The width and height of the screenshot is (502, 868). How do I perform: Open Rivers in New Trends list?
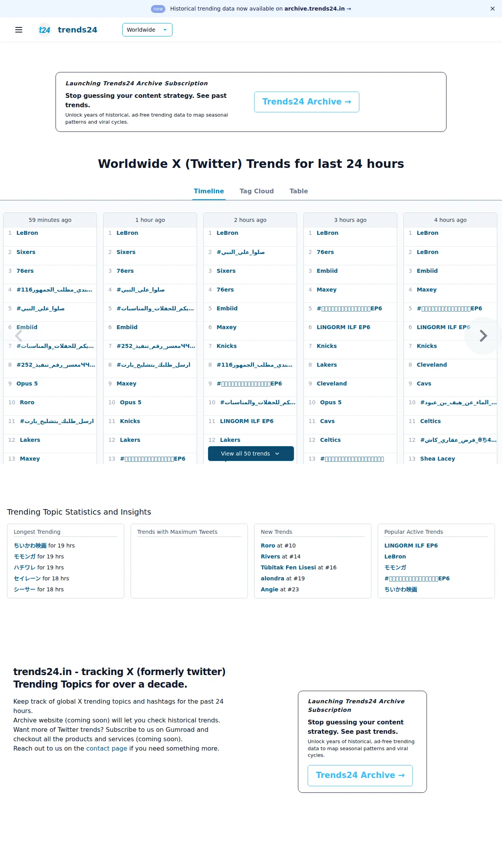tap(271, 556)
